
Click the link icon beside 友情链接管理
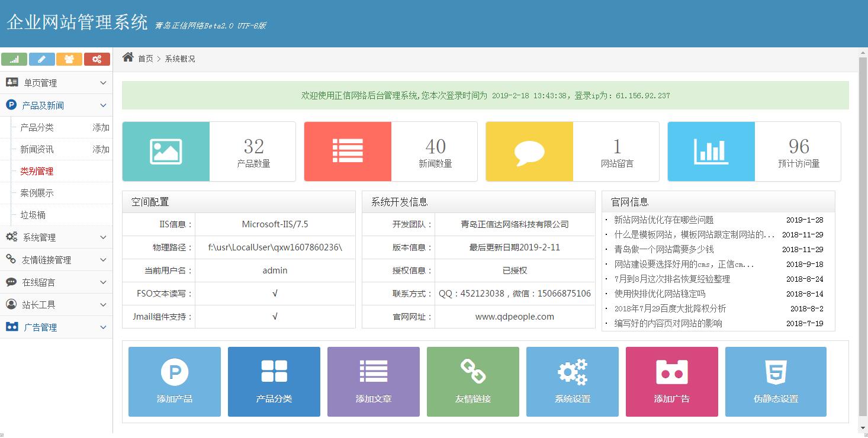click(11, 259)
